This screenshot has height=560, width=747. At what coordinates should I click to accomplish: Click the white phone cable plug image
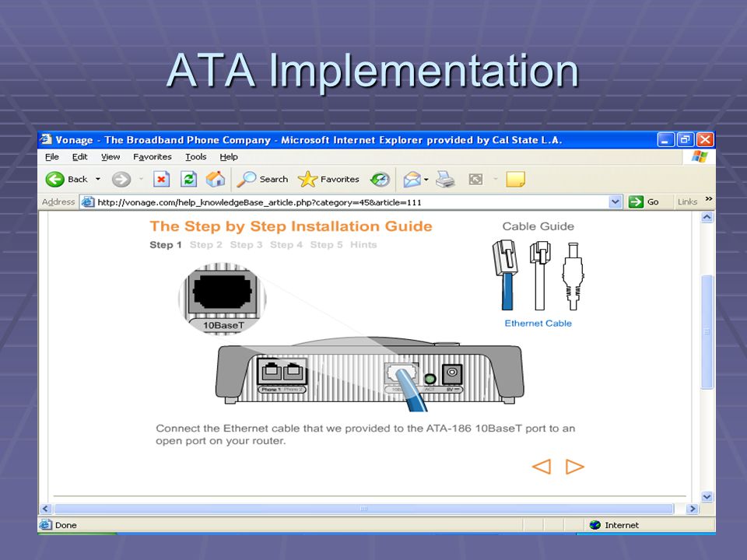point(540,275)
